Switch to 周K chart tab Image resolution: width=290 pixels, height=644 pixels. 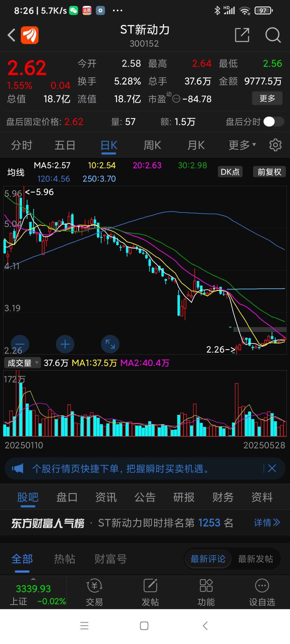152,145
